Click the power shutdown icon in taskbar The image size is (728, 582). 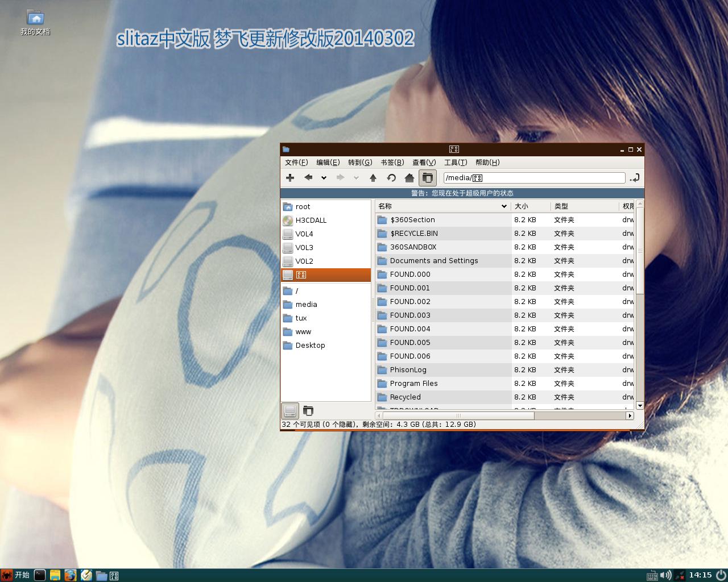(x=721, y=575)
